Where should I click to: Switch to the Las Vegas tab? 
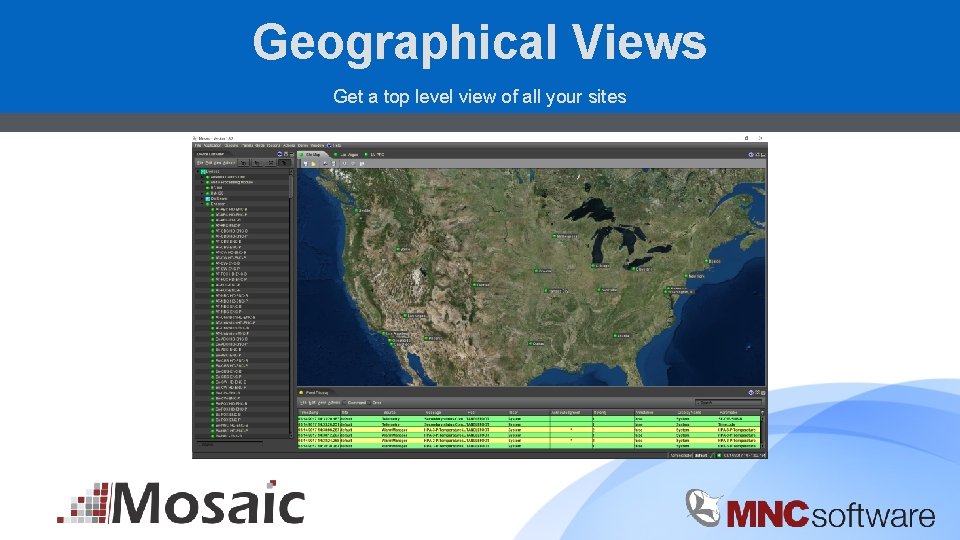point(349,154)
